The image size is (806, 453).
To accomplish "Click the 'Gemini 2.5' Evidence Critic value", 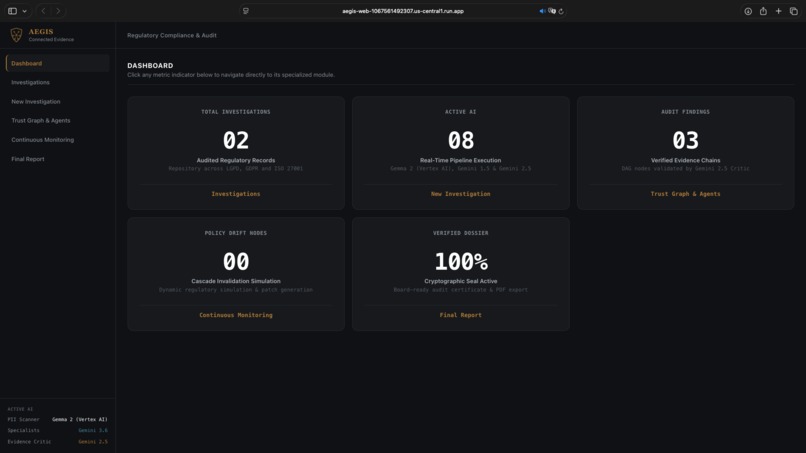I will [x=93, y=442].
